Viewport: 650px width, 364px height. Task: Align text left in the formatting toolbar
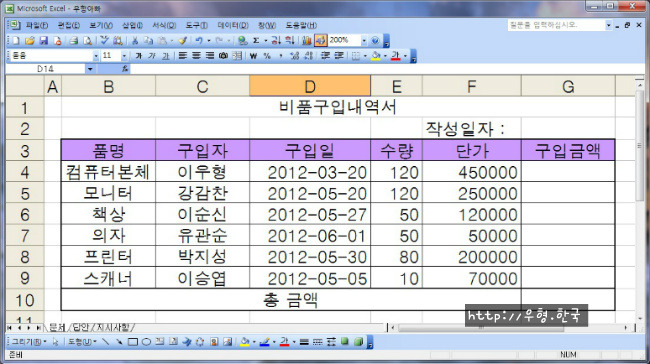[x=183, y=56]
